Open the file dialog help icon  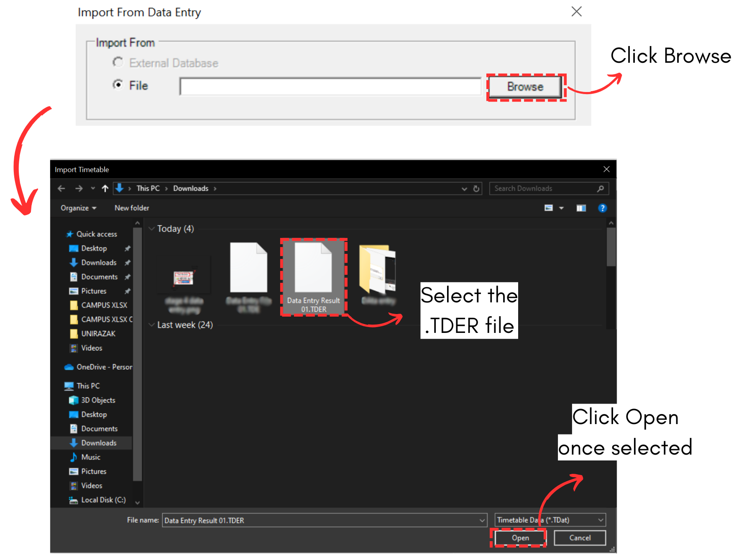pyautogui.click(x=602, y=208)
